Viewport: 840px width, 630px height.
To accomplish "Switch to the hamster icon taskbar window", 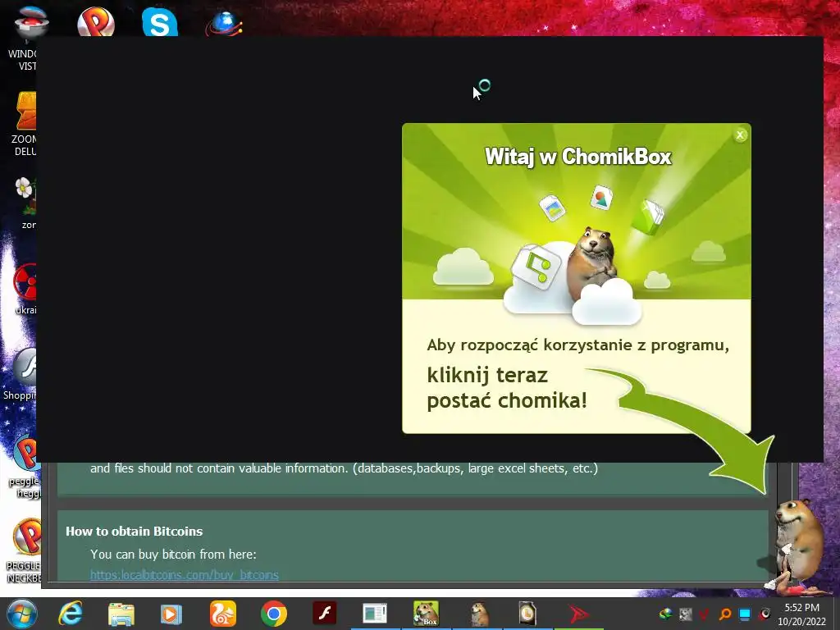I will (478, 614).
